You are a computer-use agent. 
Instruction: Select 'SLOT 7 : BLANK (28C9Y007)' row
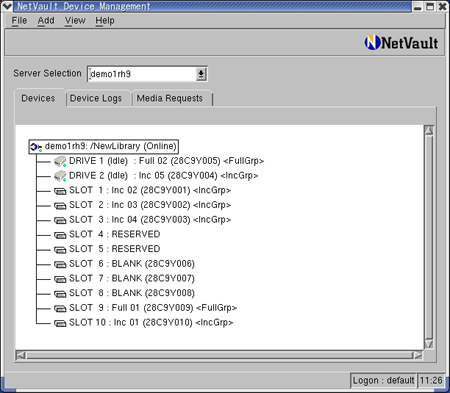point(125,279)
